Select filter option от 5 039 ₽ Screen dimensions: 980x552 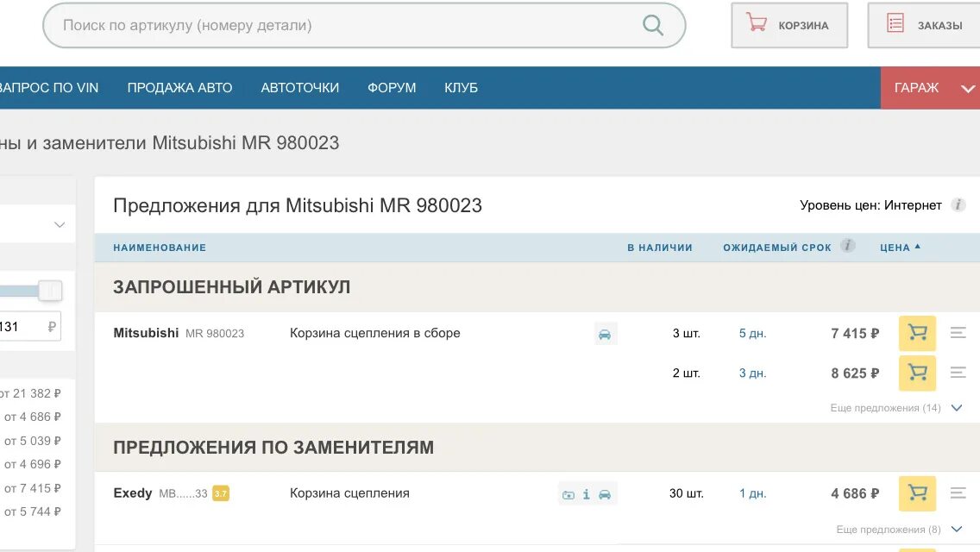[33, 441]
